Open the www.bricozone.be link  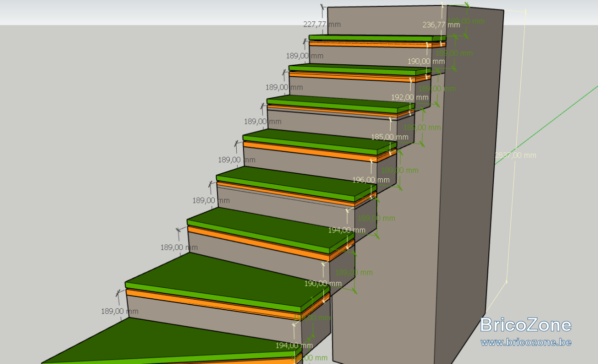pyautogui.click(x=526, y=343)
